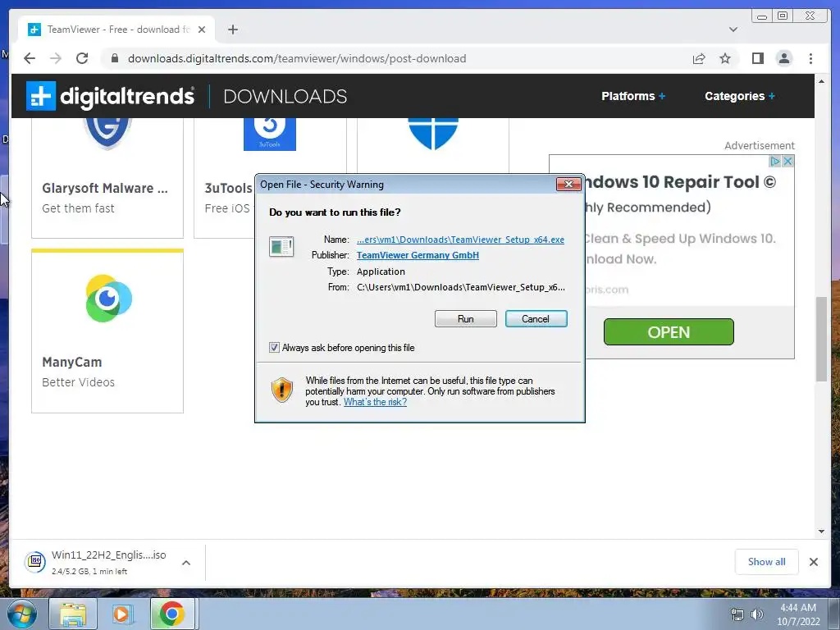Image resolution: width=840 pixels, height=630 pixels.
Task: Click the shield warning icon in dialog
Action: pyautogui.click(x=282, y=390)
